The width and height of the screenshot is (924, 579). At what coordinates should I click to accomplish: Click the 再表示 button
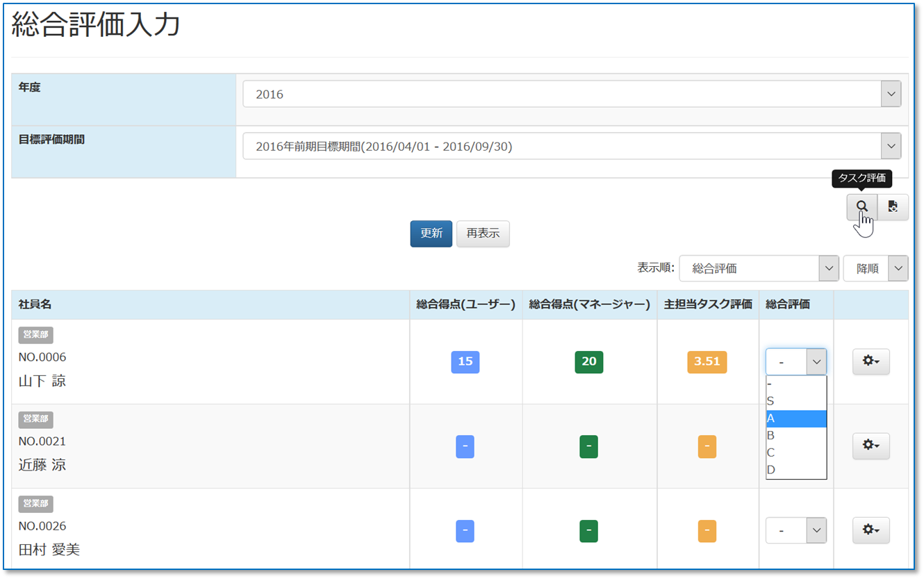[x=483, y=234]
